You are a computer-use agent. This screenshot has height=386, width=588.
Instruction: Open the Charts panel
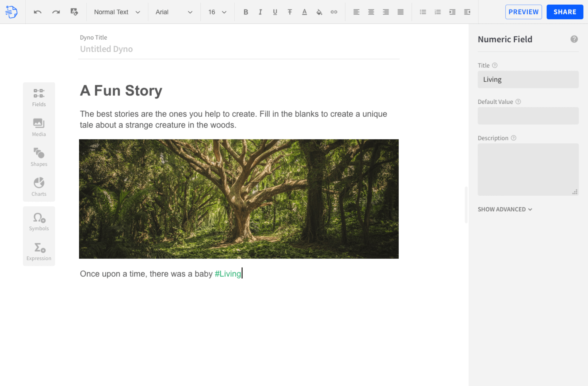39,186
